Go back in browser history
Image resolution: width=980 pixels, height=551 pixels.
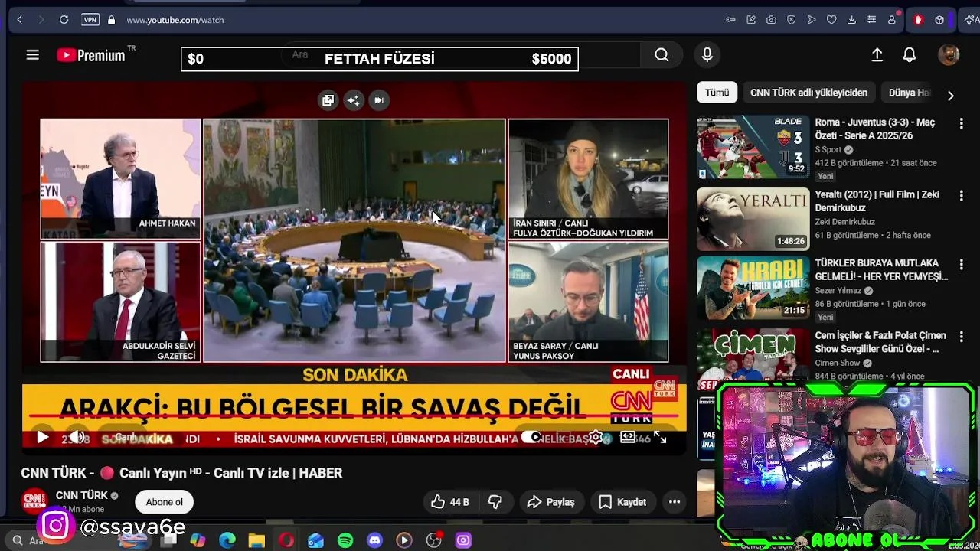click(x=20, y=20)
